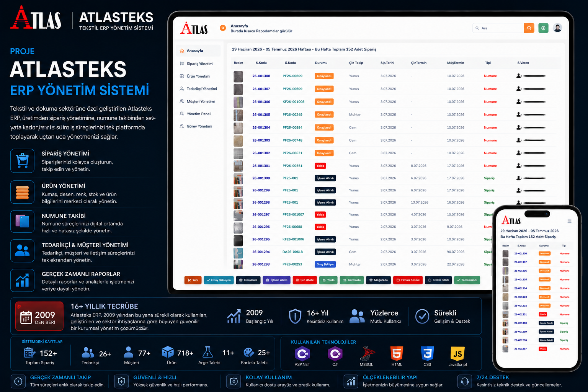The width and height of the screenshot is (588, 392).
Task: Click product code DA26-00618
Action: click(292, 252)
